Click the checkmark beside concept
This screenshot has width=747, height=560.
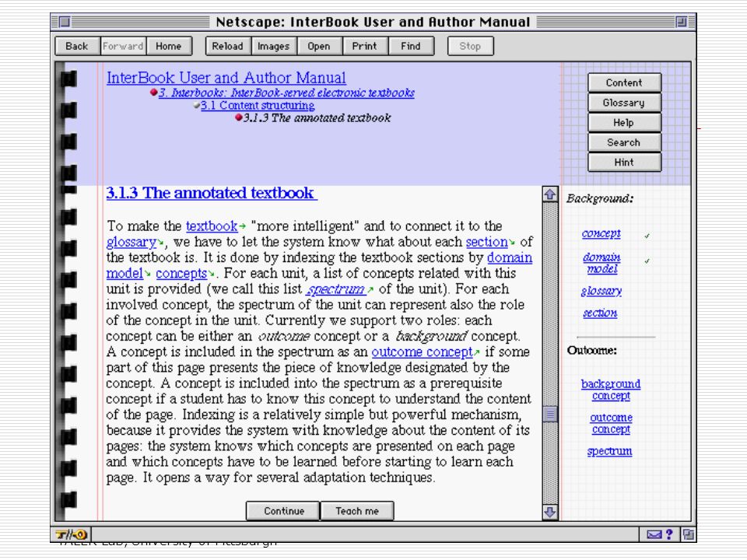(x=647, y=236)
